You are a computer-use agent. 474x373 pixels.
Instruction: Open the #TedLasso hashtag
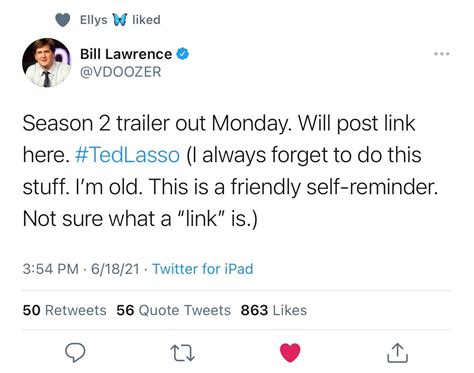click(127, 155)
